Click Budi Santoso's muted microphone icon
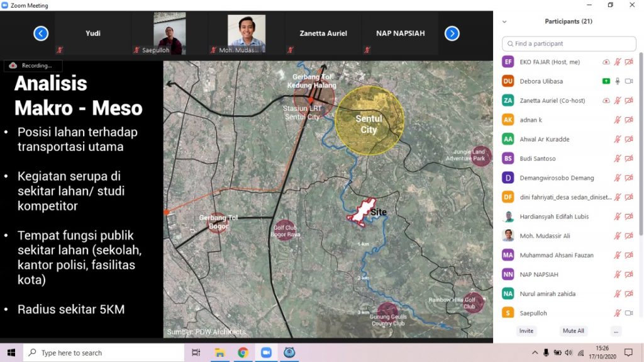 click(x=618, y=159)
